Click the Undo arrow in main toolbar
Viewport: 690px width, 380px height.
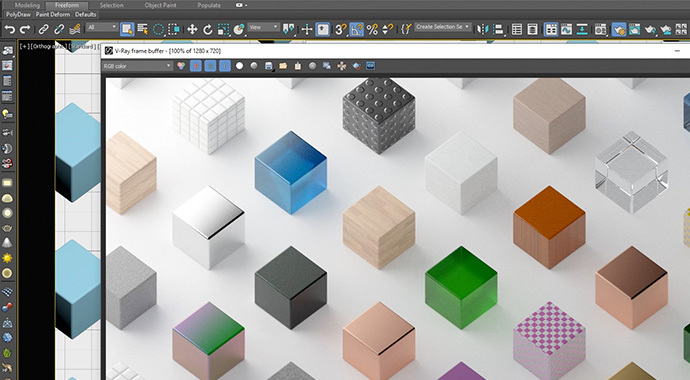point(10,29)
